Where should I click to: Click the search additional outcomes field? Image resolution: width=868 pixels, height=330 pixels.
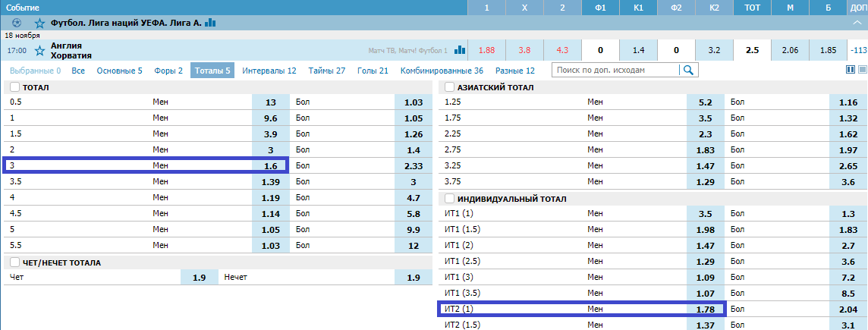click(615, 70)
